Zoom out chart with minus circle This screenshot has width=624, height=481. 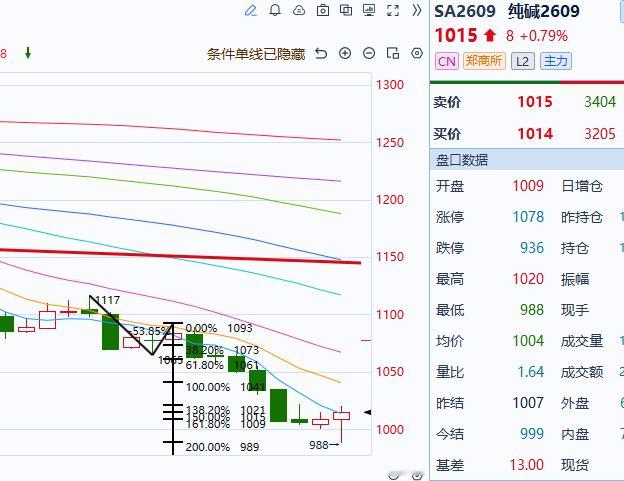369,53
